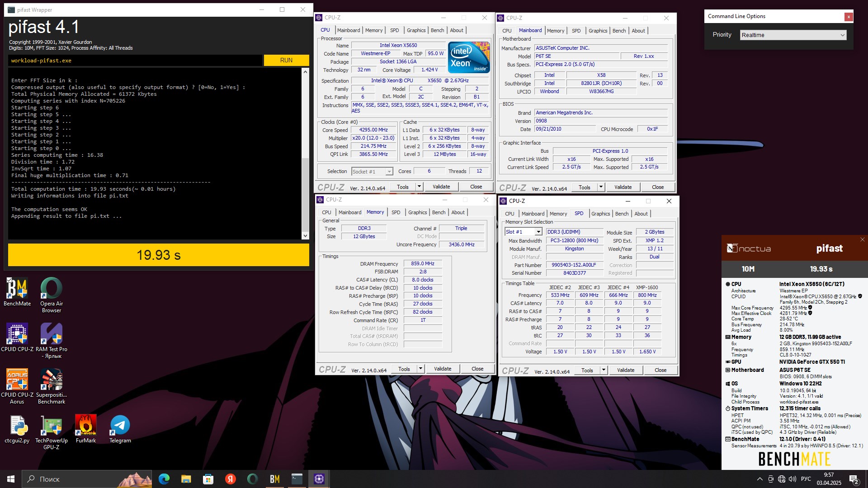Open Windows Start menu

[x=11, y=479]
